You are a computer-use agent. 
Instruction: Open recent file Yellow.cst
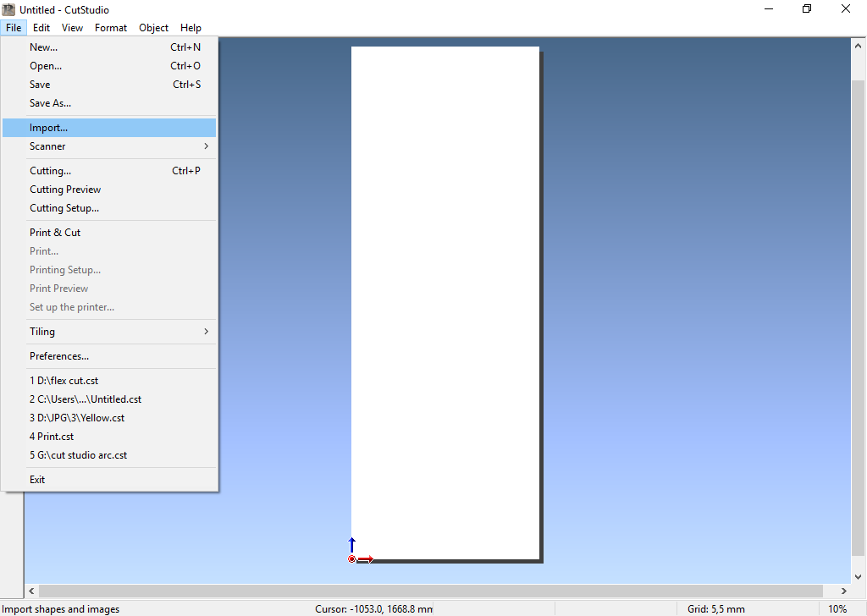pyautogui.click(x=109, y=418)
